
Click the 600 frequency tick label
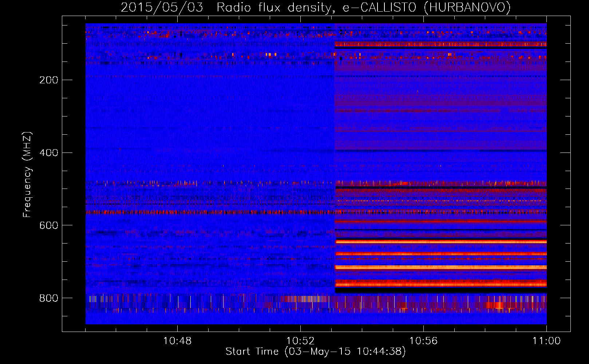coord(49,226)
